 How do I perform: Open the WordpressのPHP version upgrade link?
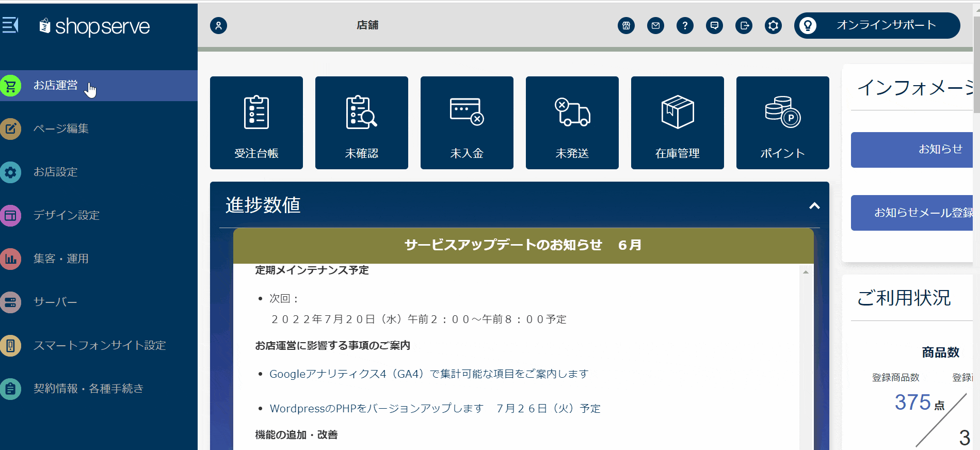pyautogui.click(x=435, y=408)
